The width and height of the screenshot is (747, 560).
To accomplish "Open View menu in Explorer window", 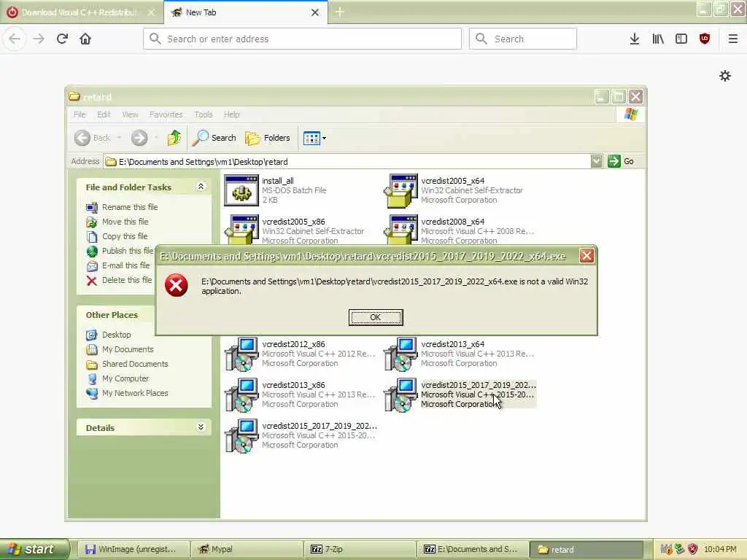I will (x=130, y=114).
